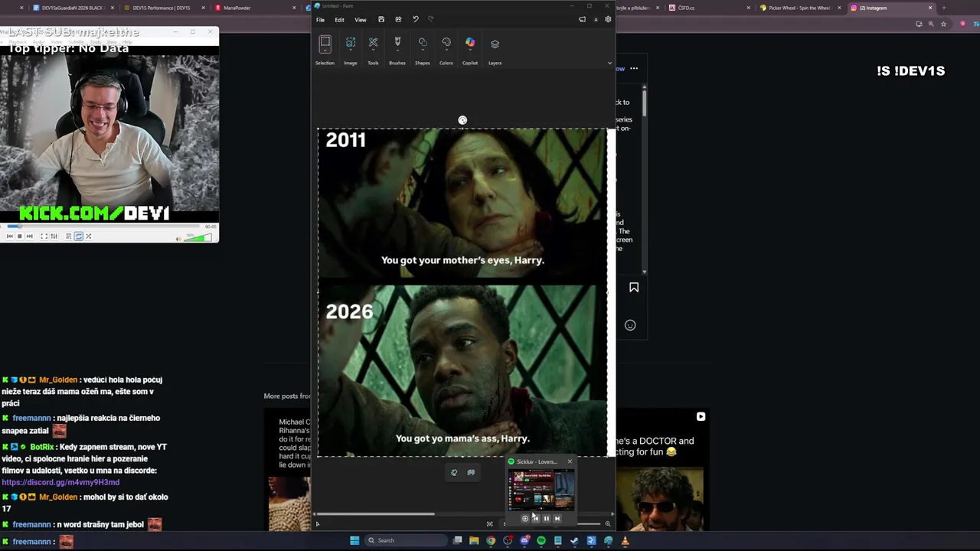Add song to library in Spotify preview
This screenshot has height=551, width=980.
525,518
